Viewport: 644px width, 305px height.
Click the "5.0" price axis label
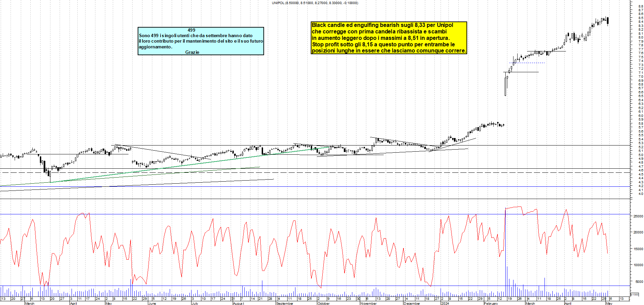coord(641,155)
